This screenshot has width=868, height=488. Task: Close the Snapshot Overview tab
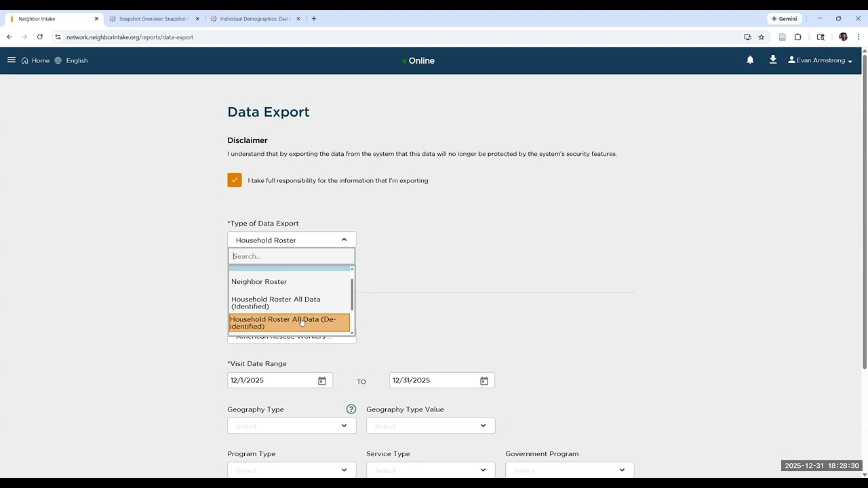pos(197,19)
